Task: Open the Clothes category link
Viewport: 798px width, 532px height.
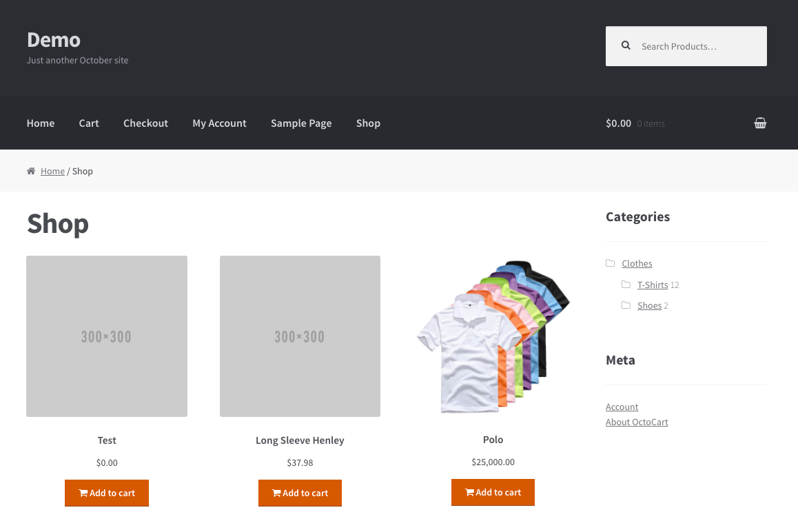Action: pyautogui.click(x=637, y=263)
